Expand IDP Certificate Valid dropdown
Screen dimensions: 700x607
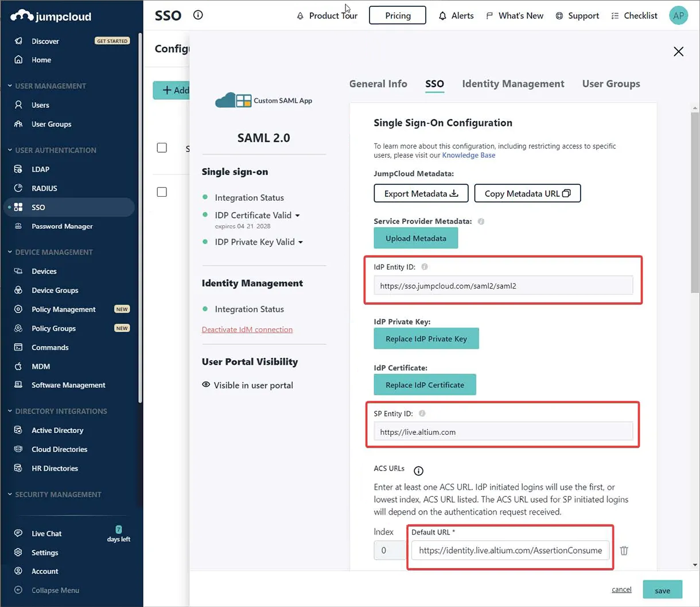coord(297,216)
